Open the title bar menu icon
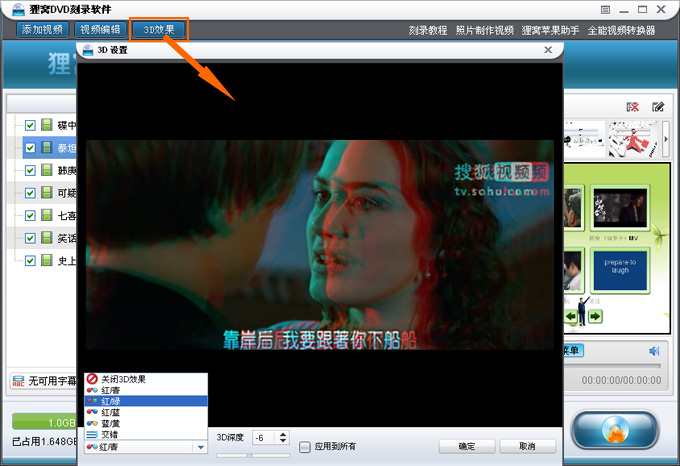 click(x=605, y=10)
